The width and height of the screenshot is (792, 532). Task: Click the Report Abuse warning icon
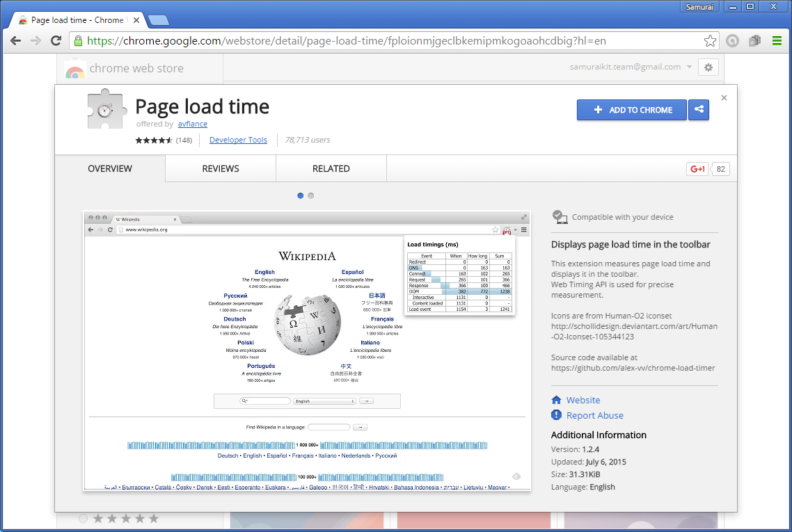click(556, 415)
